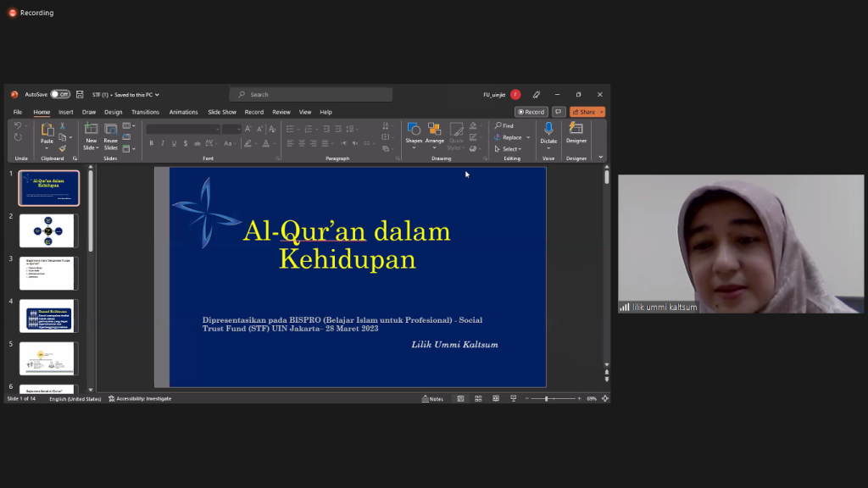Screen dimensions: 868x488
Task: Toggle Italic formatting
Action: [163, 143]
